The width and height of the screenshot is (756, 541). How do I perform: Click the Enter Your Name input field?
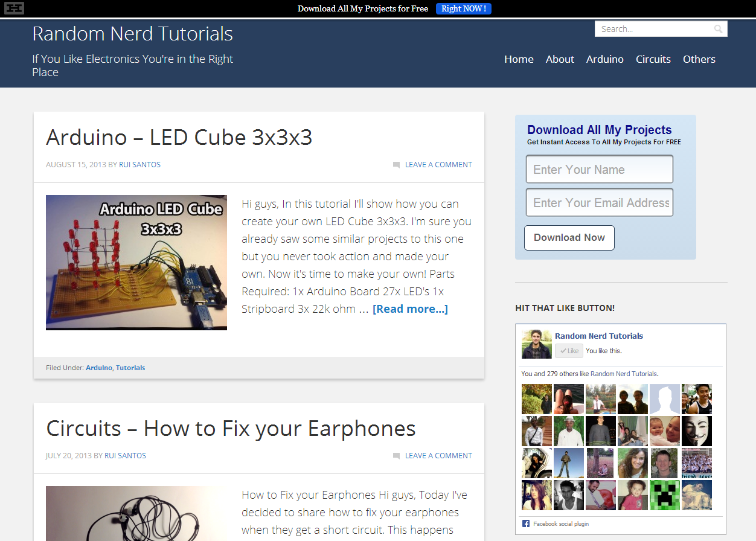click(x=599, y=169)
